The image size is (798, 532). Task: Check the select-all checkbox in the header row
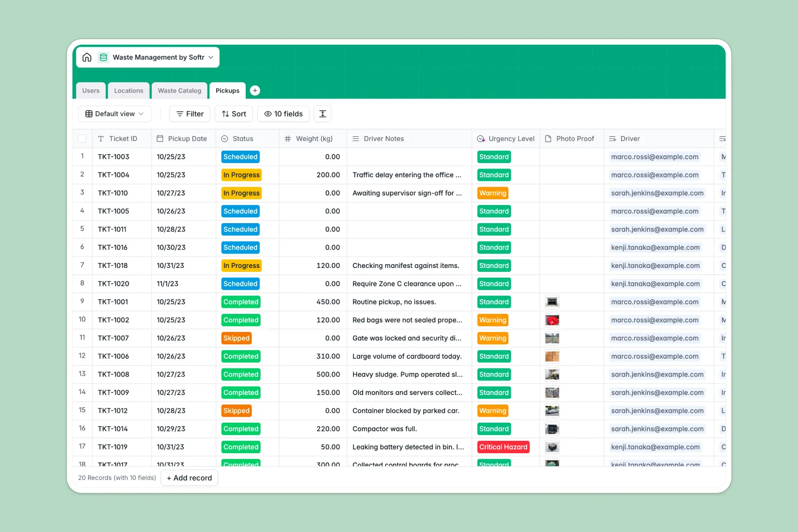tap(82, 138)
